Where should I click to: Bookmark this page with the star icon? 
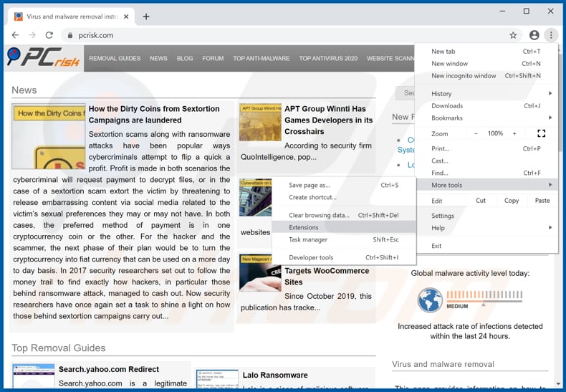(513, 35)
